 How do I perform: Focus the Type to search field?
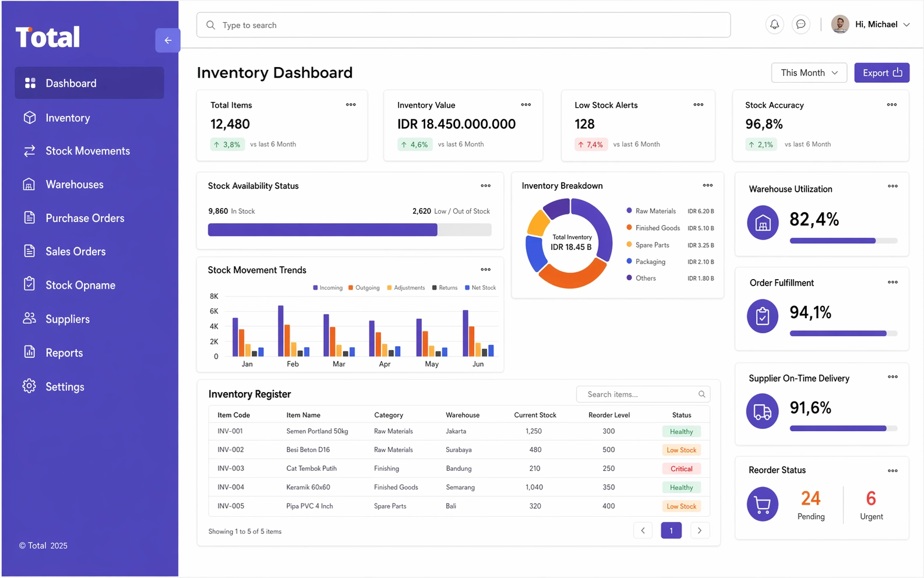point(464,25)
